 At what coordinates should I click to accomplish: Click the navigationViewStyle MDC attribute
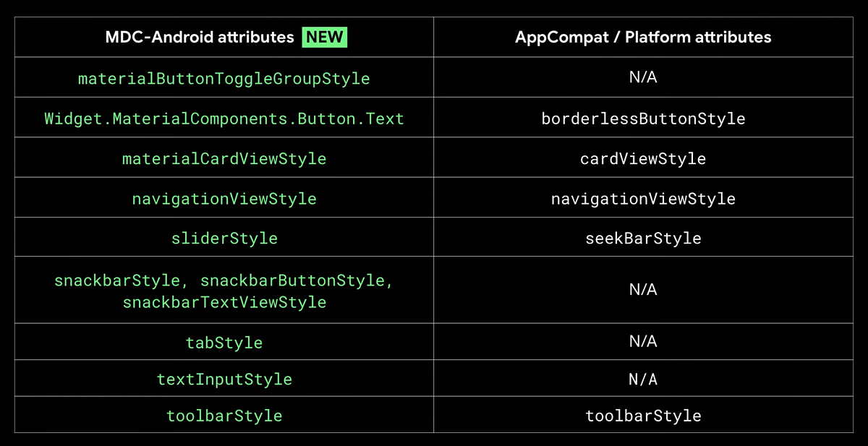click(x=224, y=198)
